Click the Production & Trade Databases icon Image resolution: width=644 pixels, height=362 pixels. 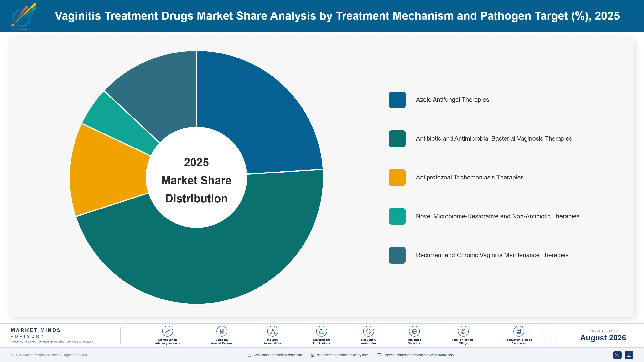coord(518,331)
